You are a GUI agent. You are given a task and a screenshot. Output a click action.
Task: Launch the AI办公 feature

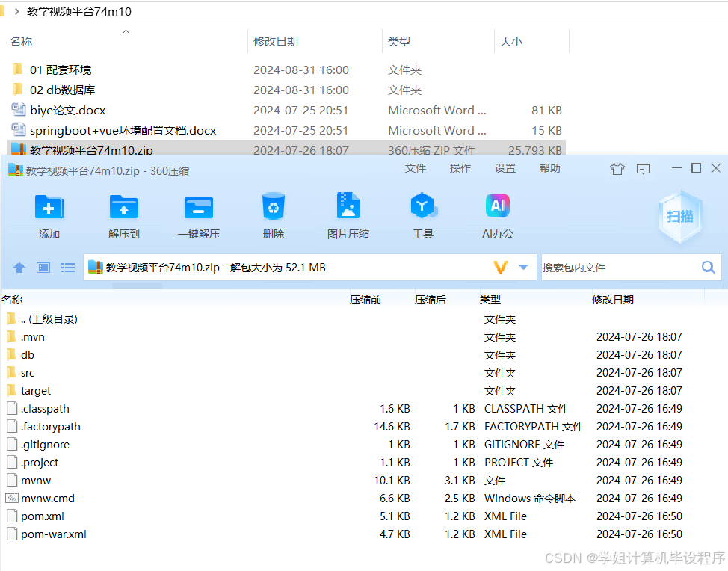[x=497, y=216]
